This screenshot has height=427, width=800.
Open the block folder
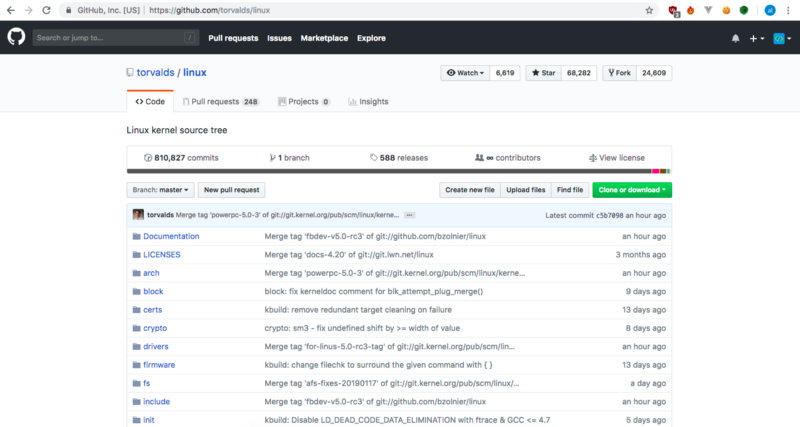click(x=153, y=291)
